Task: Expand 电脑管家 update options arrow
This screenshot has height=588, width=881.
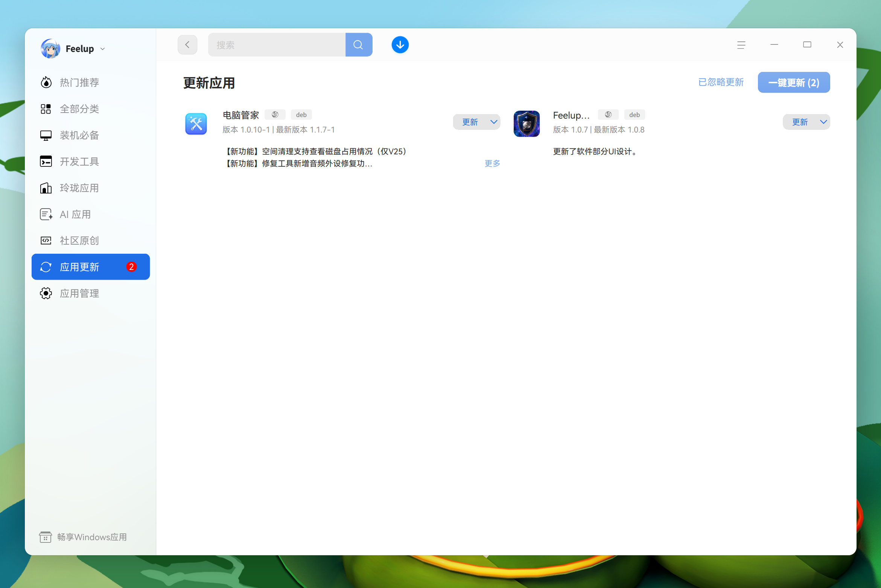Action: tap(494, 122)
